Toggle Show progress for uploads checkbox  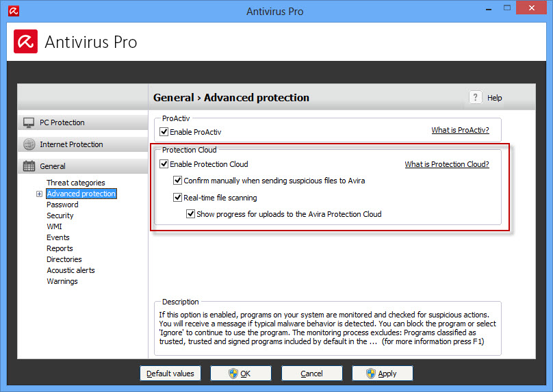[190, 214]
